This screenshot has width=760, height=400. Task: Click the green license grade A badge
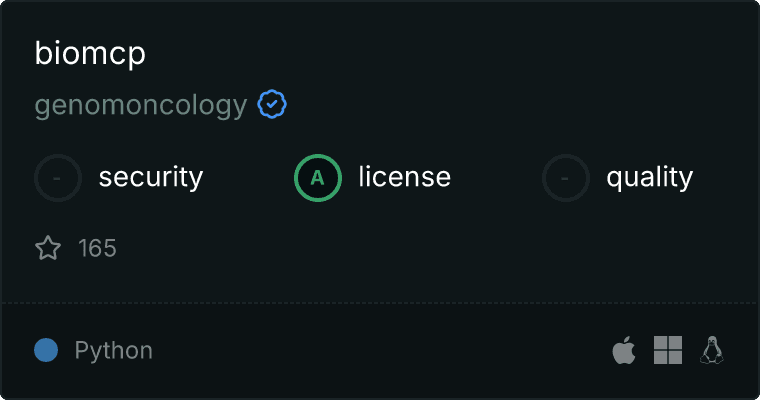coord(318,178)
